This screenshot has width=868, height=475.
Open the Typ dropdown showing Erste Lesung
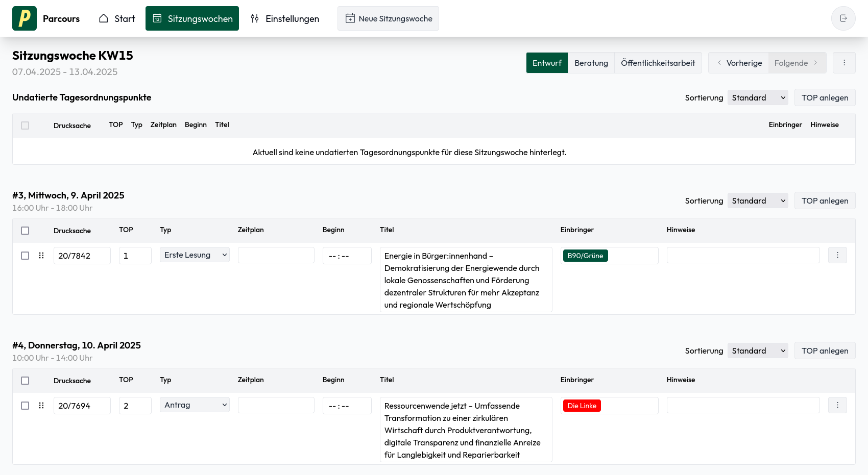(x=195, y=255)
